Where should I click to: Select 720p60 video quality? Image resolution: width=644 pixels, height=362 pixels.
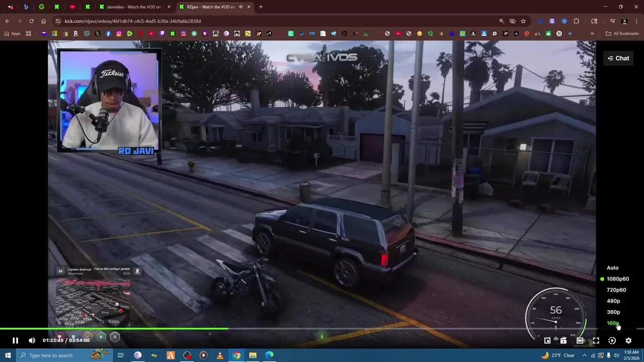coord(616,290)
